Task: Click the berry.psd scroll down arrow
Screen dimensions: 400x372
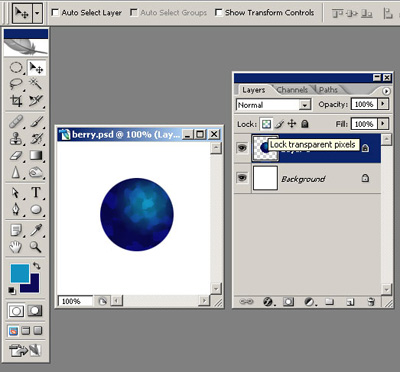Action: [x=216, y=288]
